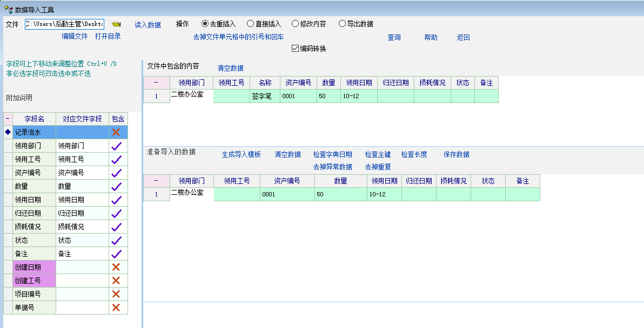Click the red X for 创建日期 field
The height and width of the screenshot is (328, 644).
click(116, 267)
